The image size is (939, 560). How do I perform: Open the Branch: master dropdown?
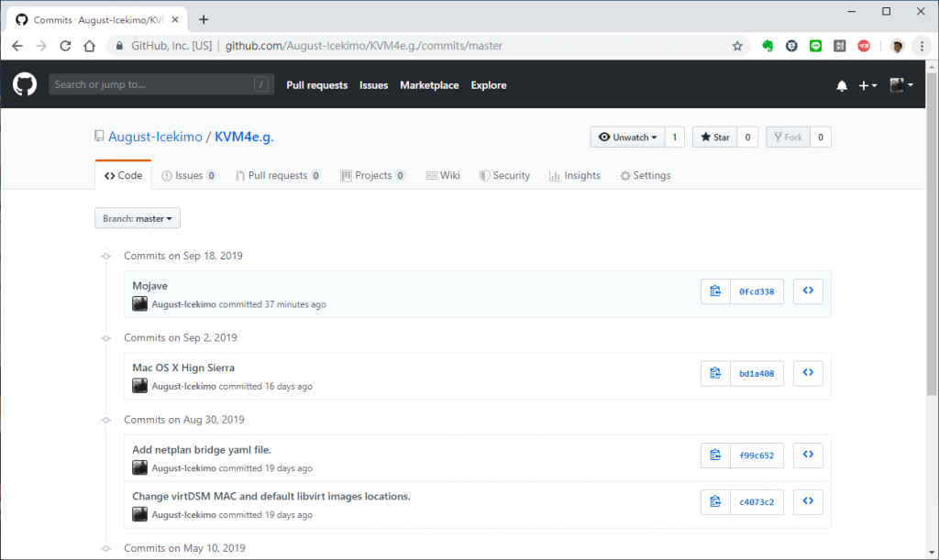coord(138,218)
